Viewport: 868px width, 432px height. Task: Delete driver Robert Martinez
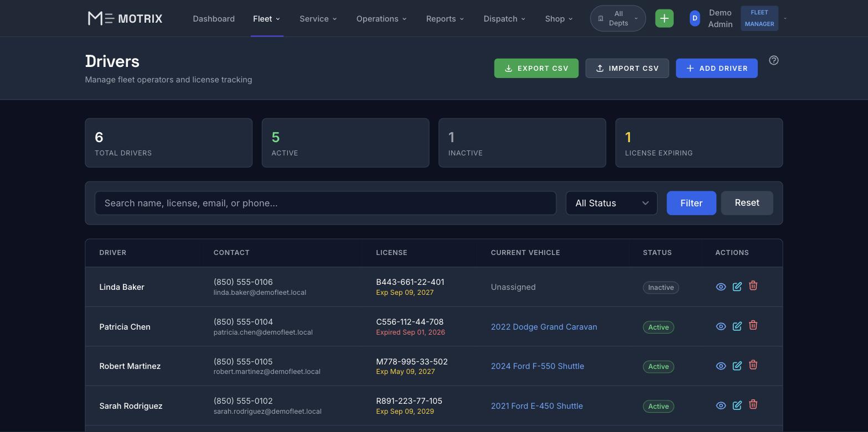click(x=753, y=365)
